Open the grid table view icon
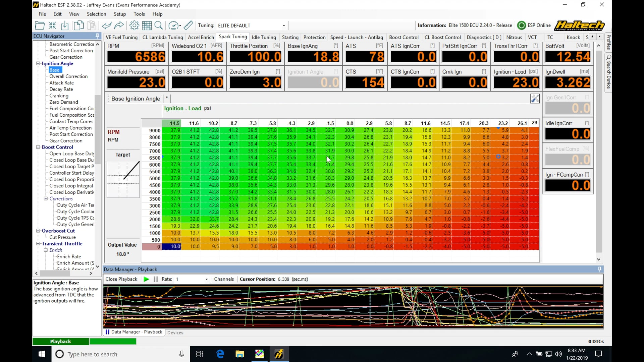The width and height of the screenshot is (644, 362). pos(147,25)
